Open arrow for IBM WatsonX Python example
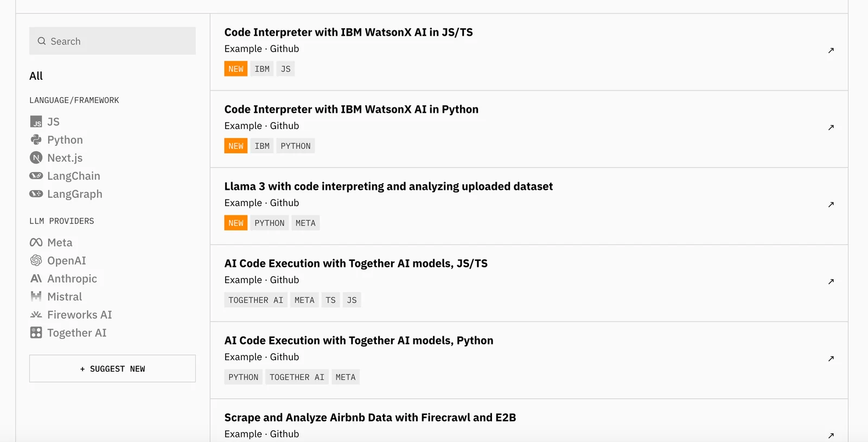 (831, 127)
